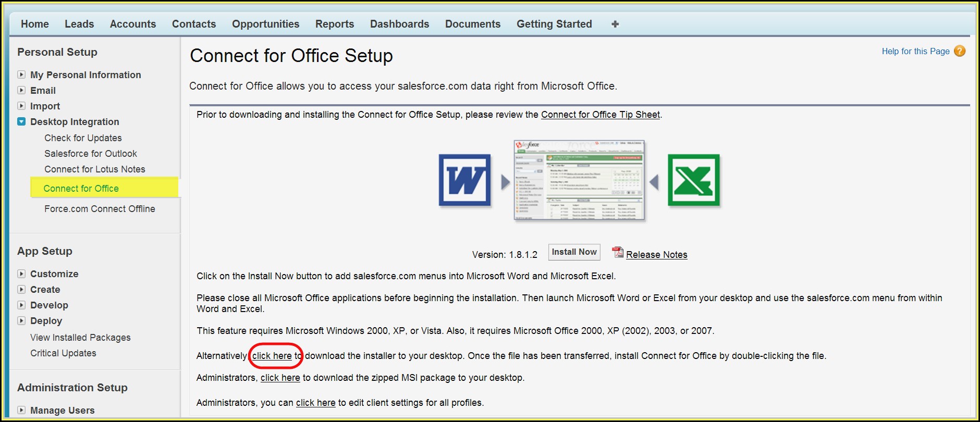Open the Leads tab
The height and width of the screenshot is (422, 980).
(79, 24)
